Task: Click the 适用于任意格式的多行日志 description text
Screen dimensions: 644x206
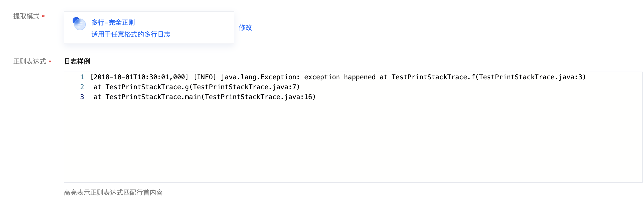Action: 131,34
